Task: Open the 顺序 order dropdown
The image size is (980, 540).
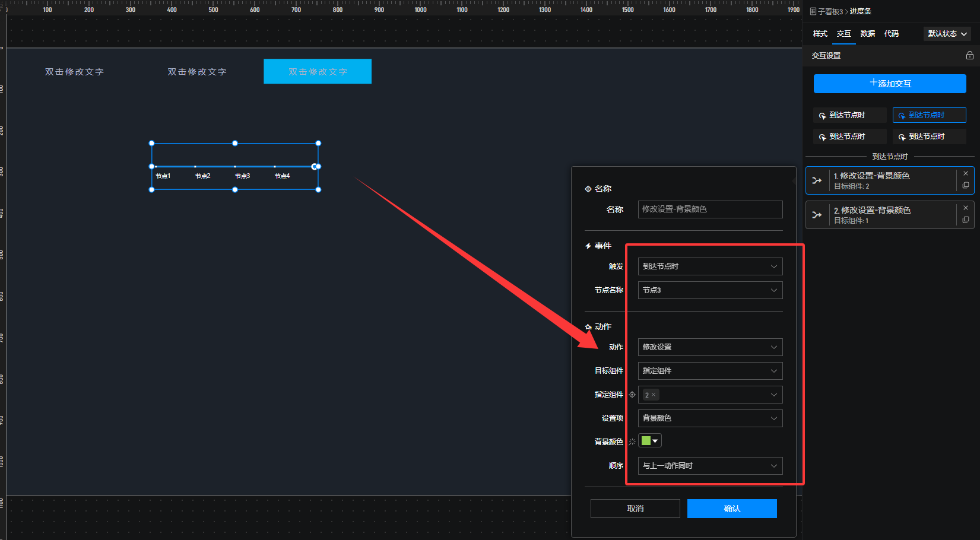Action: point(710,466)
